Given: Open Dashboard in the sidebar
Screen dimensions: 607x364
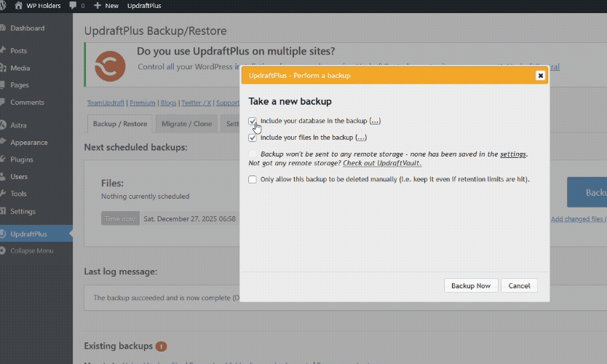Looking at the screenshot, I should coord(28,28).
